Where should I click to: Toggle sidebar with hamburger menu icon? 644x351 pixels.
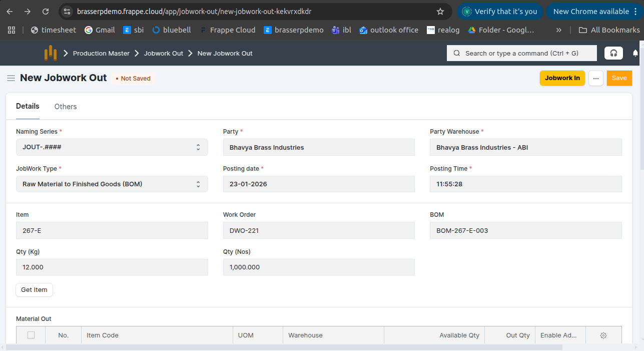pos(11,78)
